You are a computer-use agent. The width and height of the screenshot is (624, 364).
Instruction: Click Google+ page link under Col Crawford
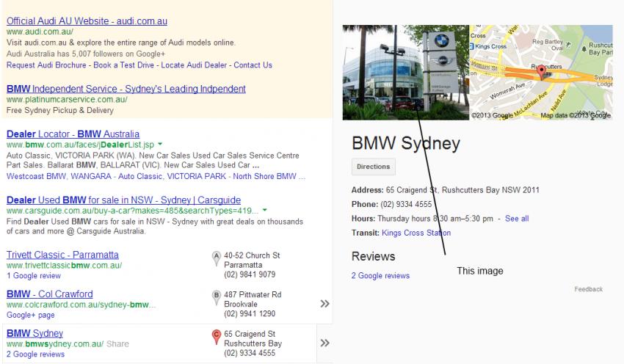tap(31, 315)
